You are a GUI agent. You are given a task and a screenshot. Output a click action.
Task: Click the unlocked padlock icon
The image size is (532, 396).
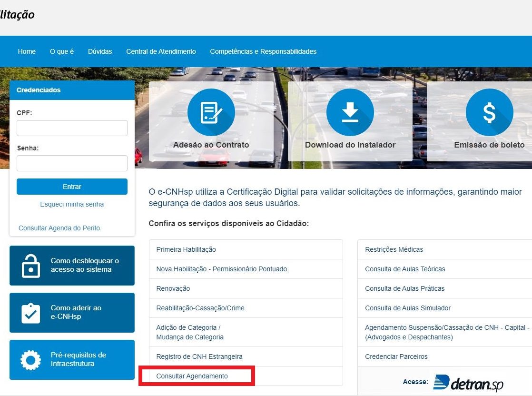coord(30,266)
